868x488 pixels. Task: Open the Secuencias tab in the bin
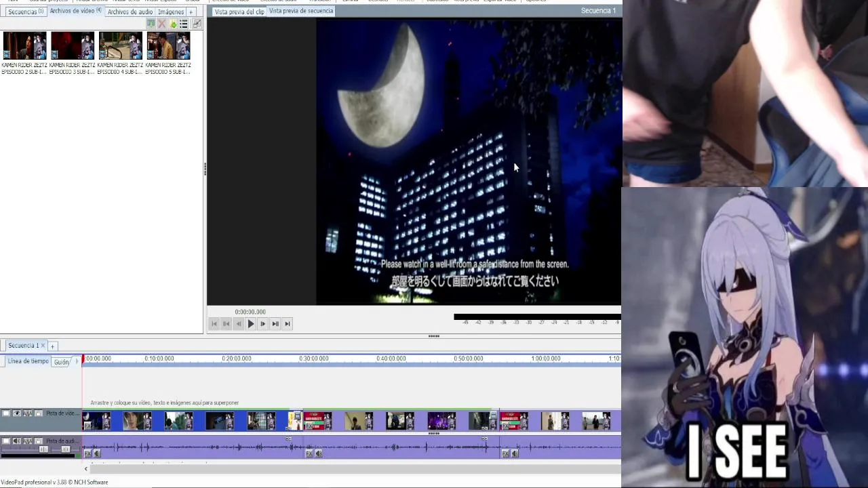pyautogui.click(x=26, y=12)
